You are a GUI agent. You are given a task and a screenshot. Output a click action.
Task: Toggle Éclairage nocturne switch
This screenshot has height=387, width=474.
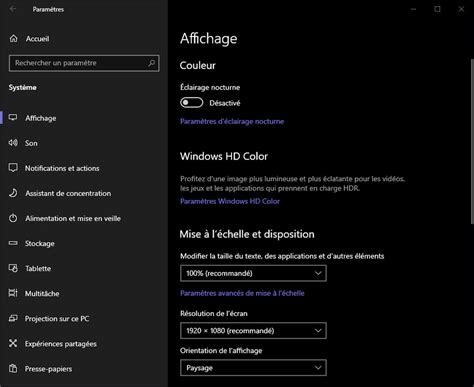(191, 103)
